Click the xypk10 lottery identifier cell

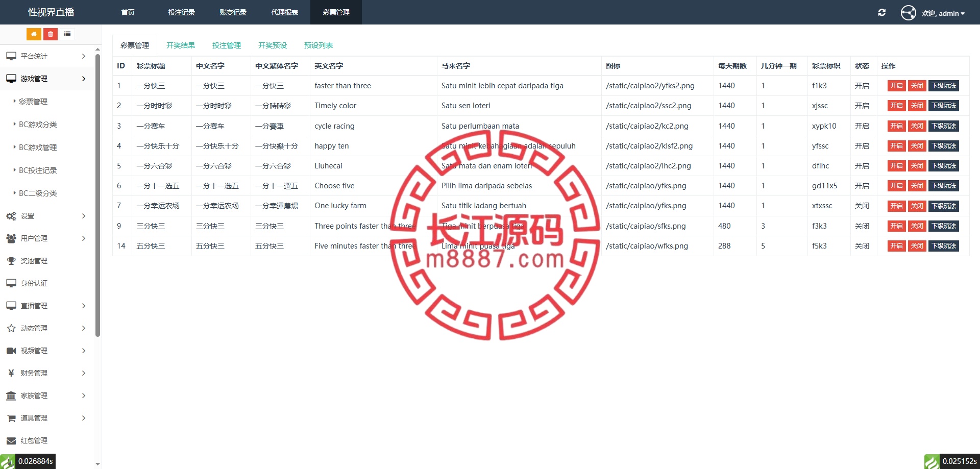coord(829,126)
